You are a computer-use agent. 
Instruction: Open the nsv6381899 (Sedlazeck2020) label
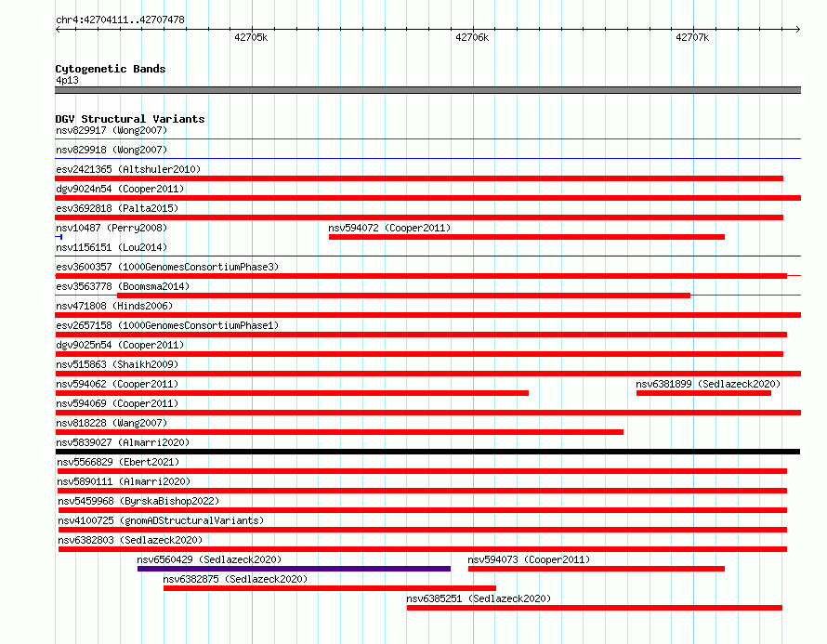(708, 384)
